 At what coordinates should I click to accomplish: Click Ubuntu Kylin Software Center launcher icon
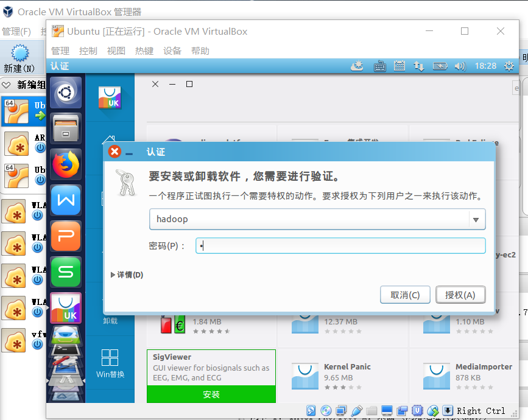[66, 308]
